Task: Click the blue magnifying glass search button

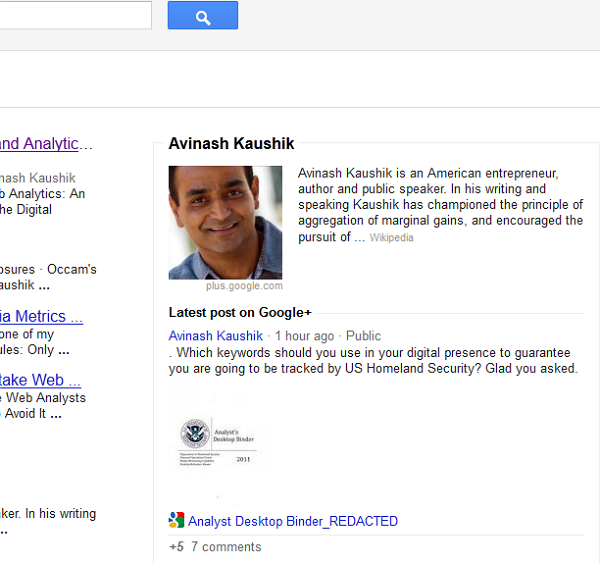Action: pyautogui.click(x=203, y=15)
